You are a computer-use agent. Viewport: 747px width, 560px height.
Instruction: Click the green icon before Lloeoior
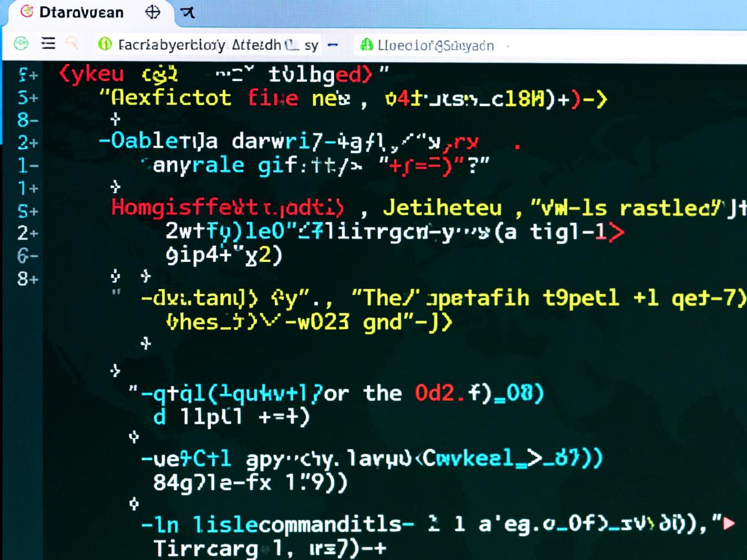tap(366, 45)
